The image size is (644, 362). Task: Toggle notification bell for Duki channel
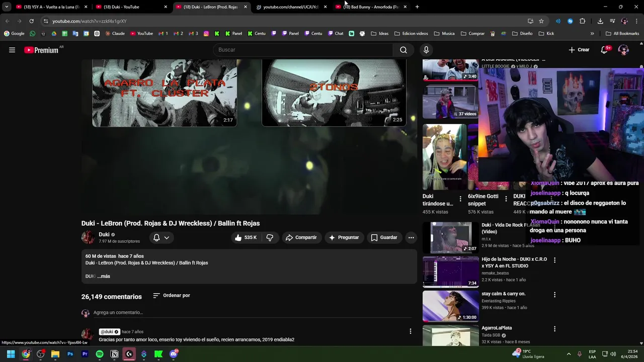coord(156,237)
